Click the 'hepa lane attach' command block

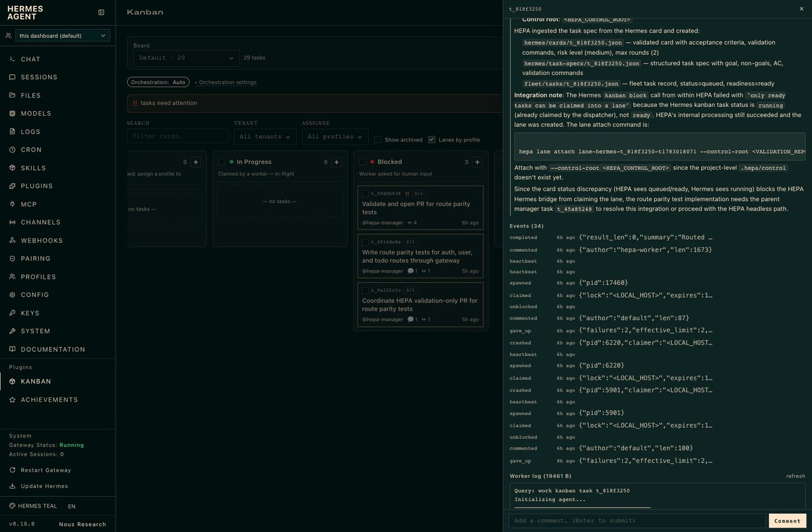pos(660,147)
